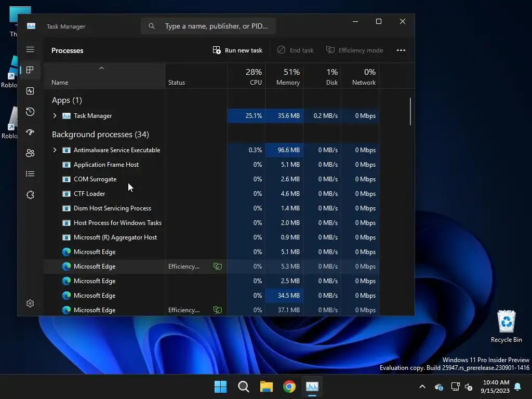The width and height of the screenshot is (532, 399).
Task: Click the muted volume tray icon
Action: [469, 387]
